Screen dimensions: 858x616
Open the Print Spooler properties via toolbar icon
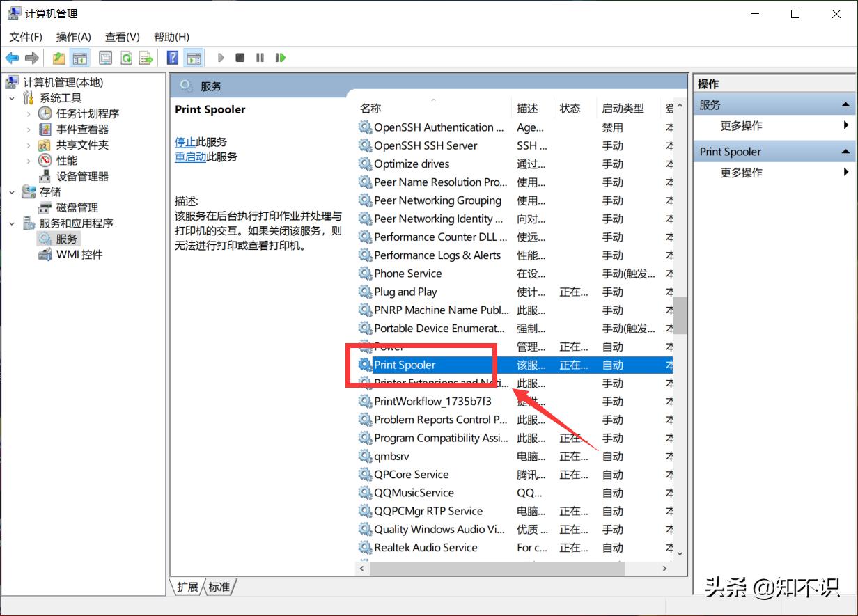105,57
